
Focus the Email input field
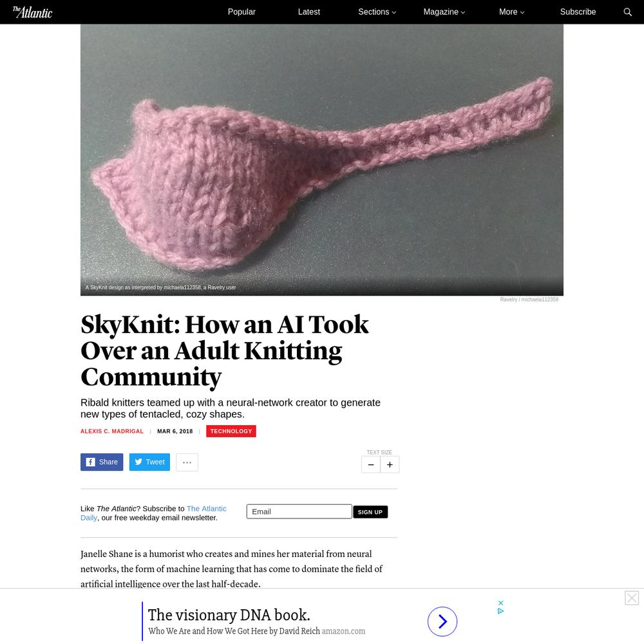(x=299, y=511)
